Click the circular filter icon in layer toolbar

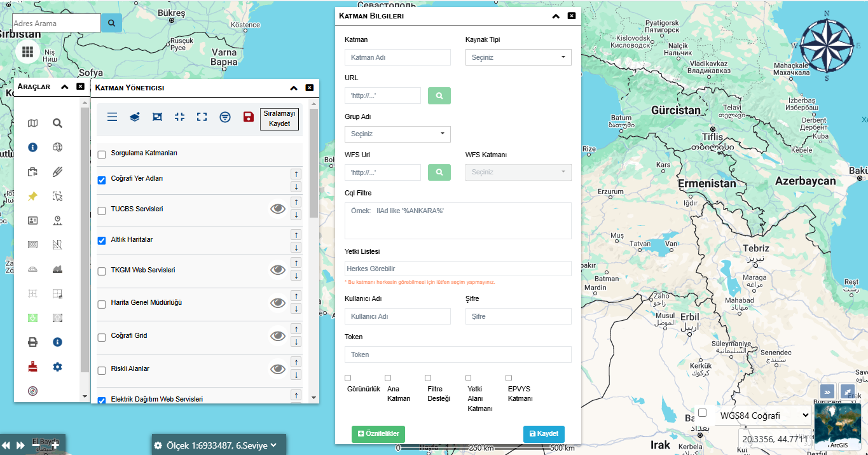click(224, 117)
